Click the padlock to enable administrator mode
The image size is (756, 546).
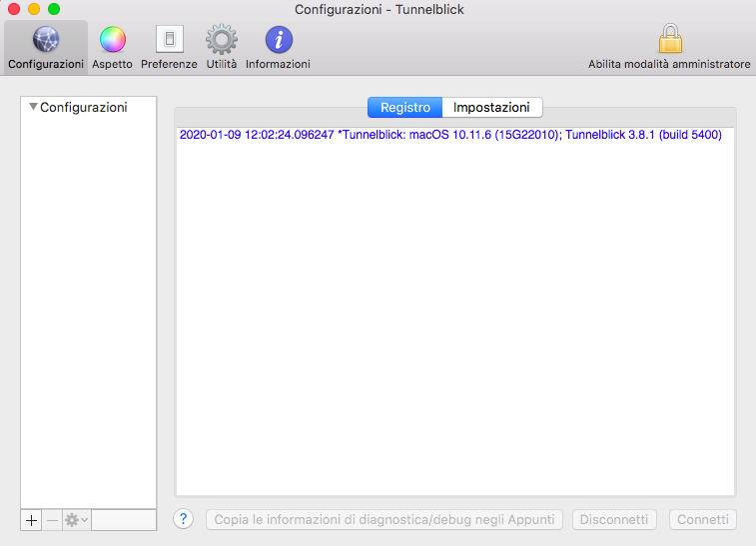pos(669,45)
